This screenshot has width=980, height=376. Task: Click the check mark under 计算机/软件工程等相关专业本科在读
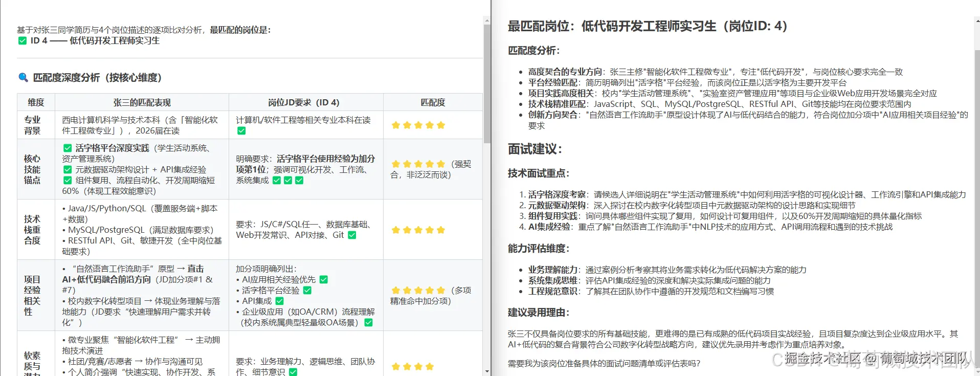click(241, 130)
